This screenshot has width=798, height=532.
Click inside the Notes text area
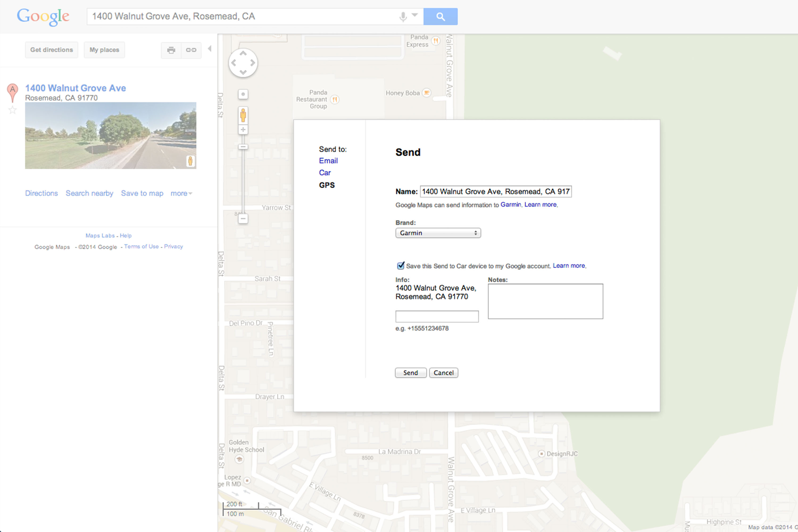(x=545, y=301)
